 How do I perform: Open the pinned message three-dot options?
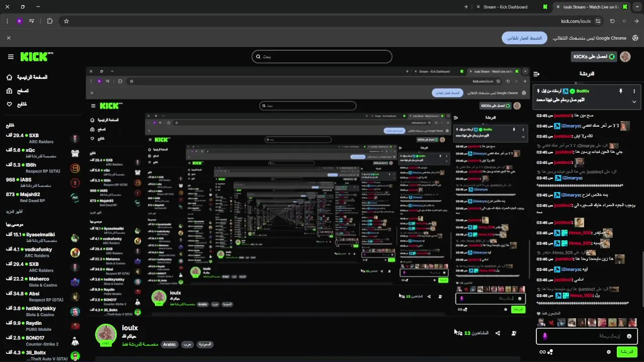click(x=634, y=92)
